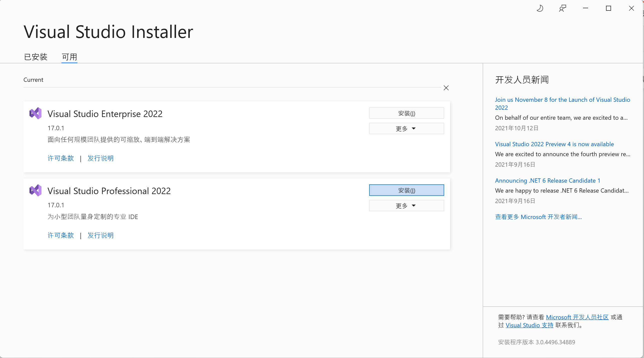Open the send feedback icon
644x358 pixels.
(x=563, y=8)
